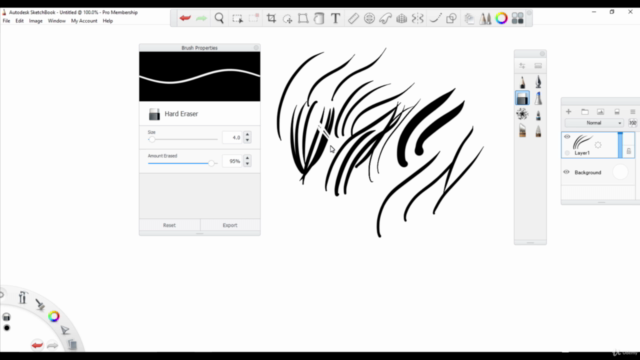640x360 pixels.
Task: Increase brush Size with up stepper
Action: [x=247, y=134]
